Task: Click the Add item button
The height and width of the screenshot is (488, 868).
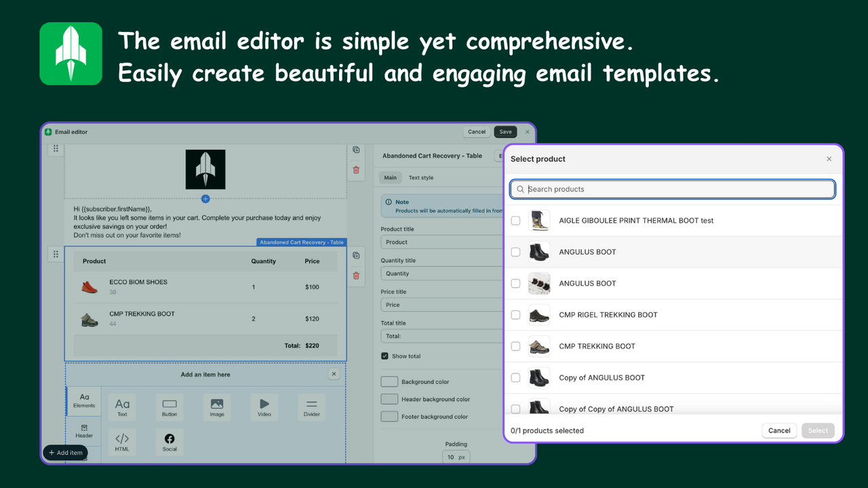Action: [65, 453]
